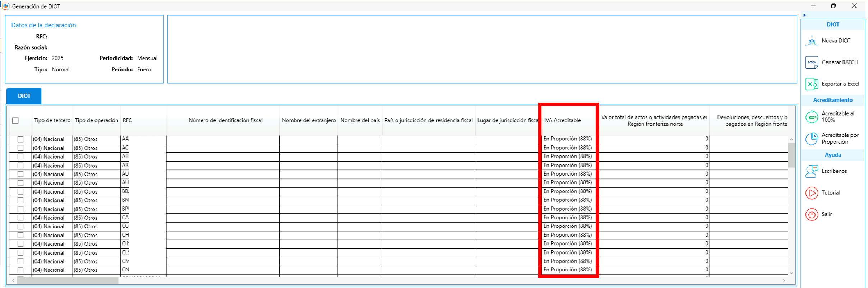Select the Acreditable al 100% icon
Viewport: 868px width, 288px height.
[812, 117]
